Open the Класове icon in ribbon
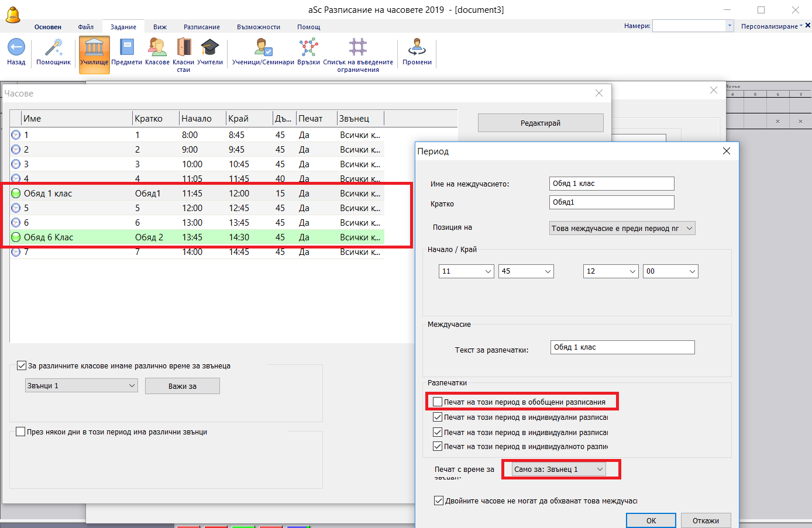Screen dimensions: 812x528 tap(157, 48)
